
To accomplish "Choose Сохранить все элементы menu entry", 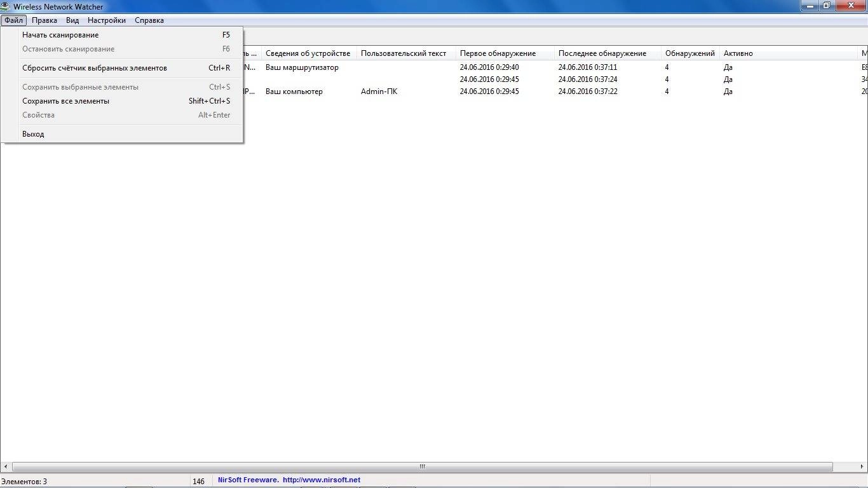I will (122, 101).
